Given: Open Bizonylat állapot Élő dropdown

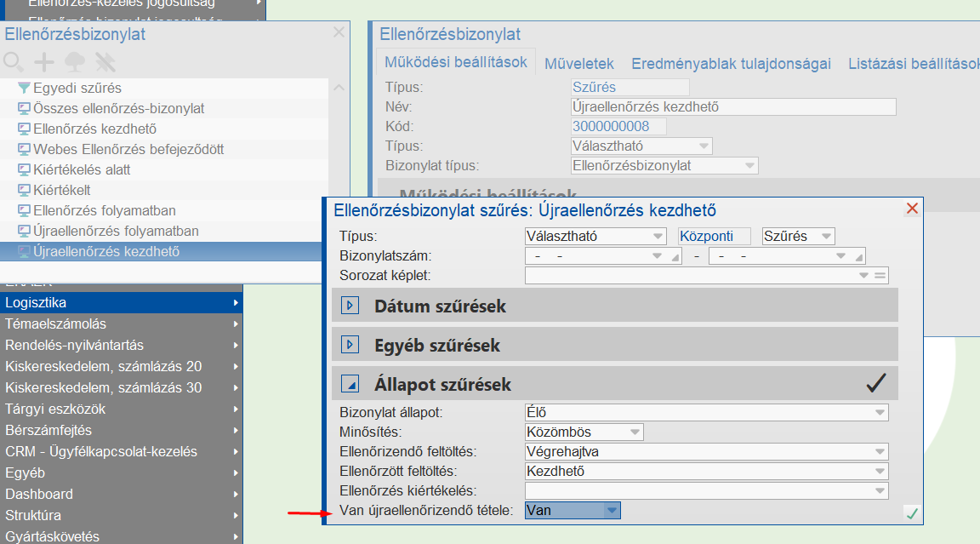Looking at the screenshot, I should click(706, 413).
